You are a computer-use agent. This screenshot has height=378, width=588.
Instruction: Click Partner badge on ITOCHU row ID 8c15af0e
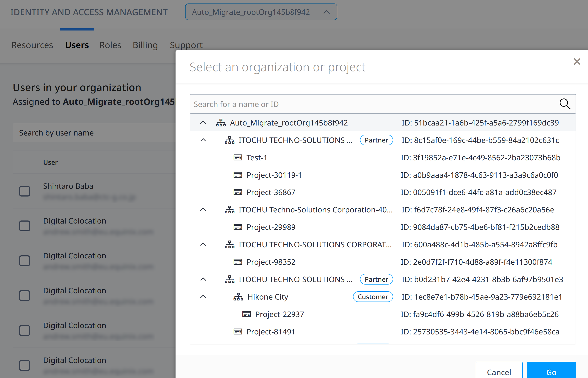(x=376, y=140)
